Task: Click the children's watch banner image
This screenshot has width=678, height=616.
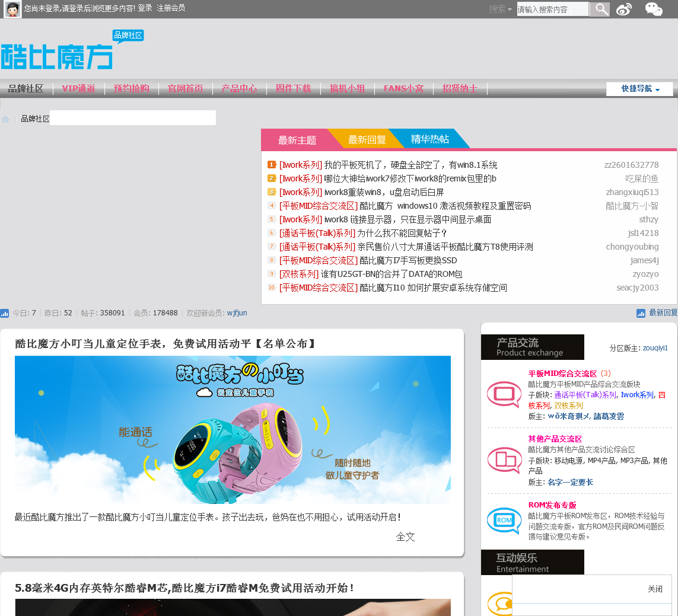Action: point(233,430)
